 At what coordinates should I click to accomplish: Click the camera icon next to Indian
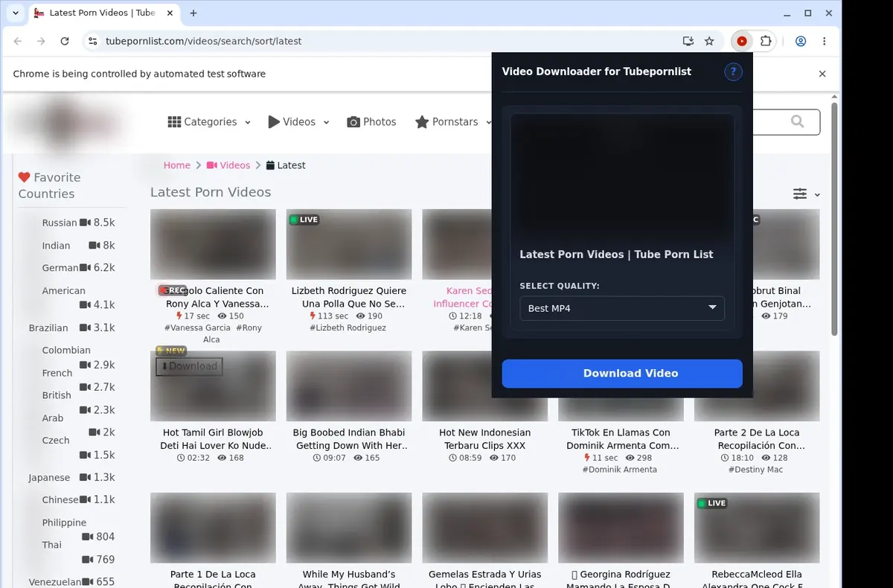94,245
